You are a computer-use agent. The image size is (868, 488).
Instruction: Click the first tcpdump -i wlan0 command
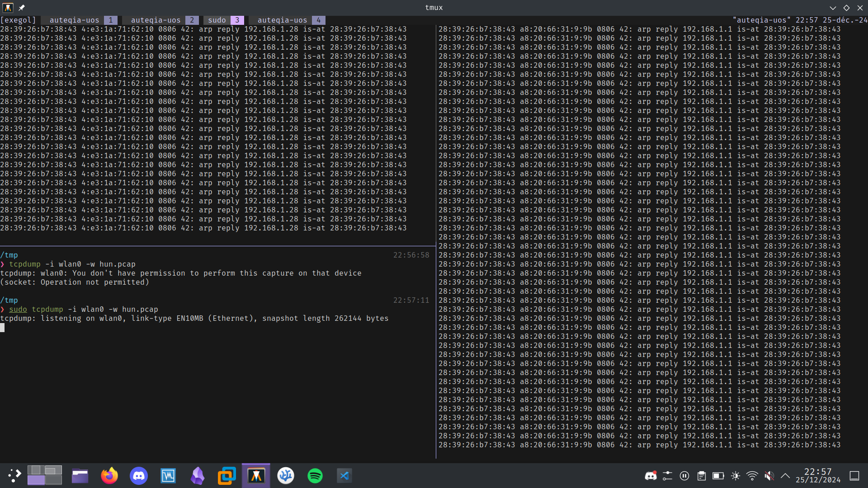tap(72, 264)
